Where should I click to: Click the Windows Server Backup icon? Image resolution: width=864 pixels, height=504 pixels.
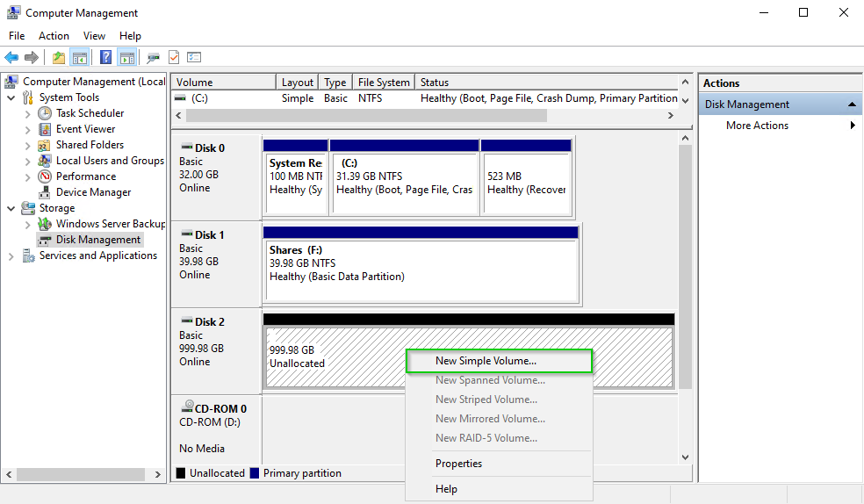tap(46, 224)
